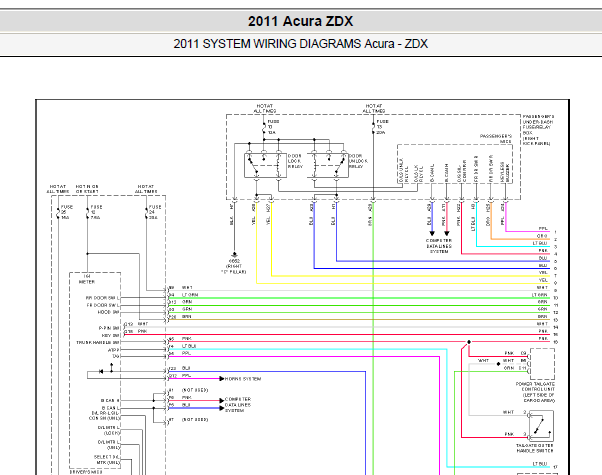The height and width of the screenshot is (475, 602).
Task: Click the "D/L MTR L (LOCK)" terminal label
Action: (x=109, y=430)
